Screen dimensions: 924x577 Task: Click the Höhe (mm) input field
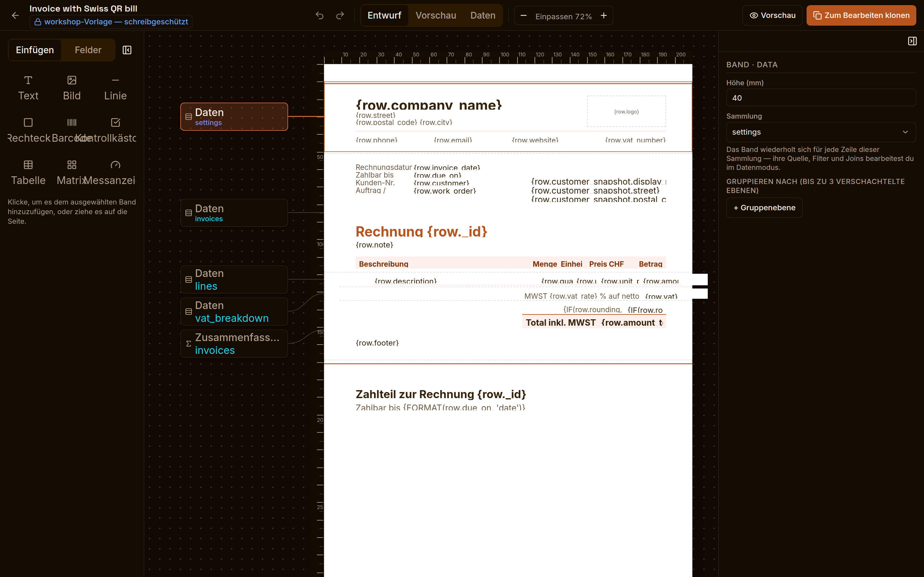pos(821,98)
